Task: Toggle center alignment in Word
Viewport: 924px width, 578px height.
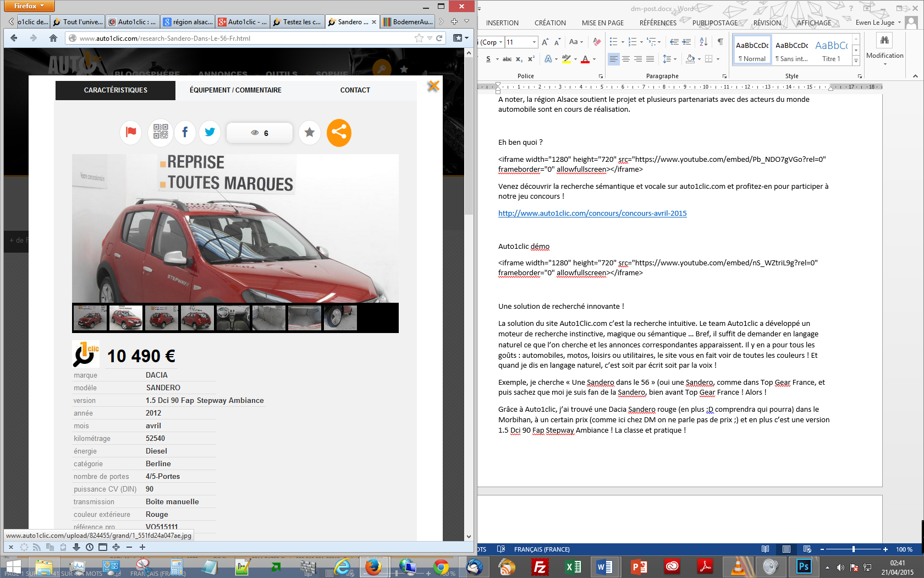Action: (x=626, y=59)
